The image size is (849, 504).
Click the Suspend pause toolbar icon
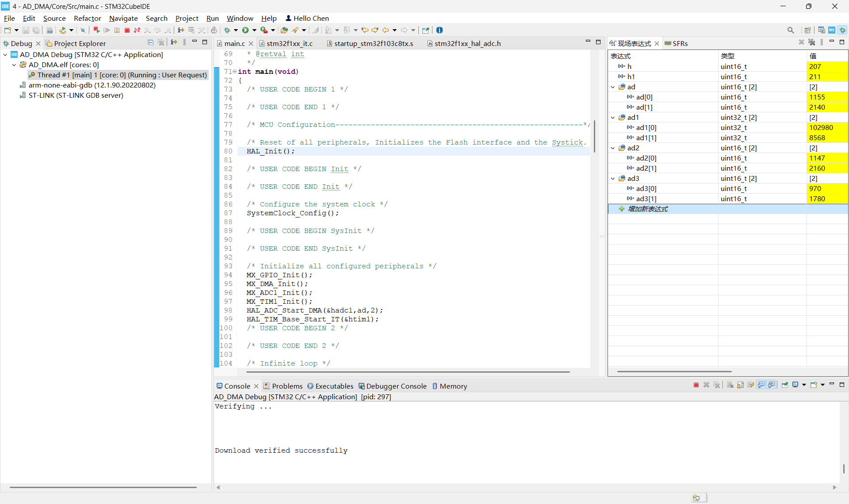pos(117,30)
